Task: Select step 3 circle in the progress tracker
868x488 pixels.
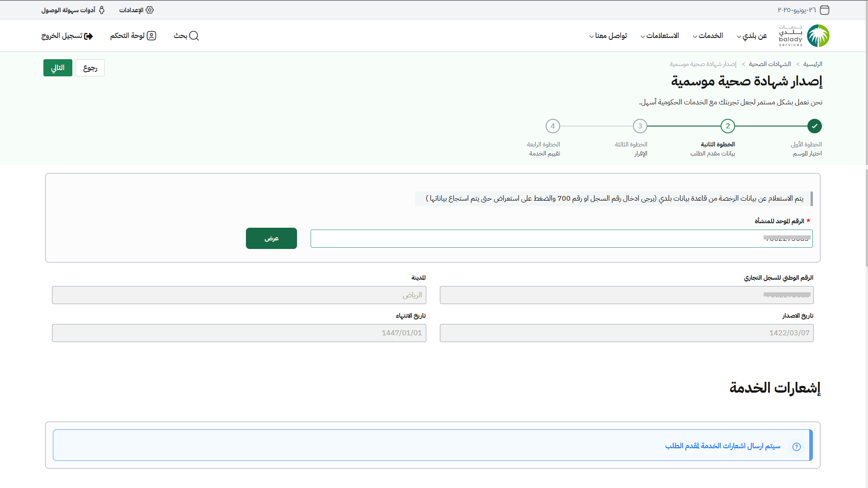Action: [640, 126]
